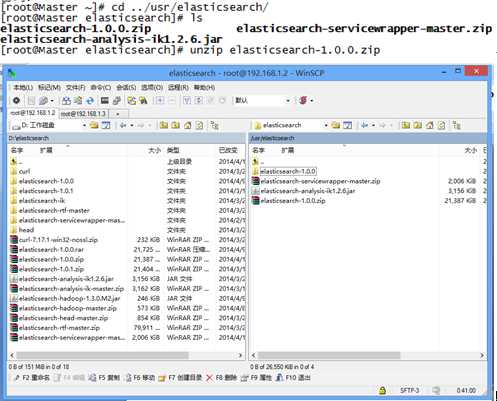Screen dimensions: 497x401
Task: Open the 标记(M) menu
Action: point(49,88)
